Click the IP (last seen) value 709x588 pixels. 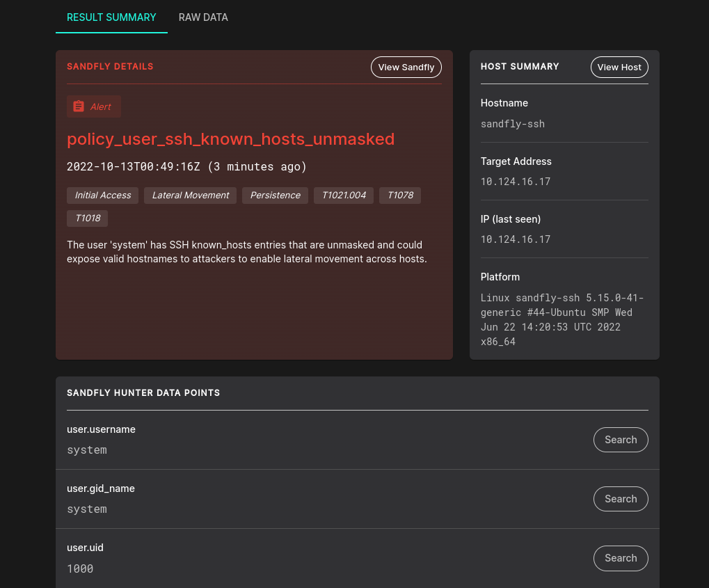click(516, 239)
